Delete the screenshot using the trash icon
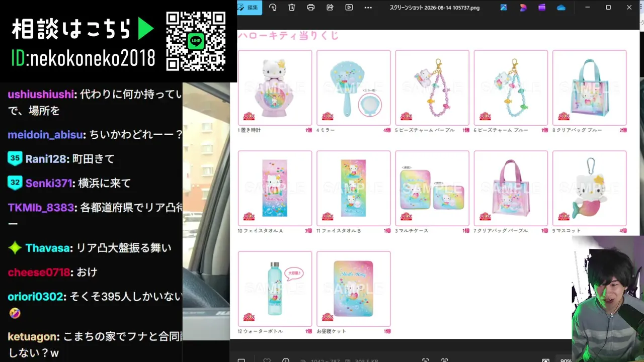This screenshot has width=644, height=362. click(292, 8)
